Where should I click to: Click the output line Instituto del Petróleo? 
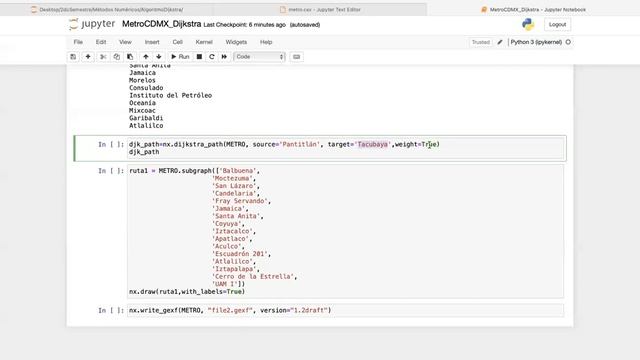coord(171,96)
